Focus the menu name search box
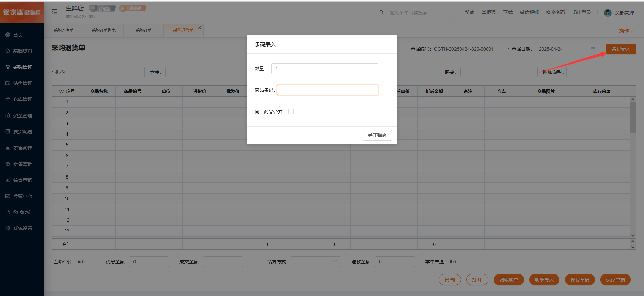The width and height of the screenshot is (644, 296). (421, 13)
